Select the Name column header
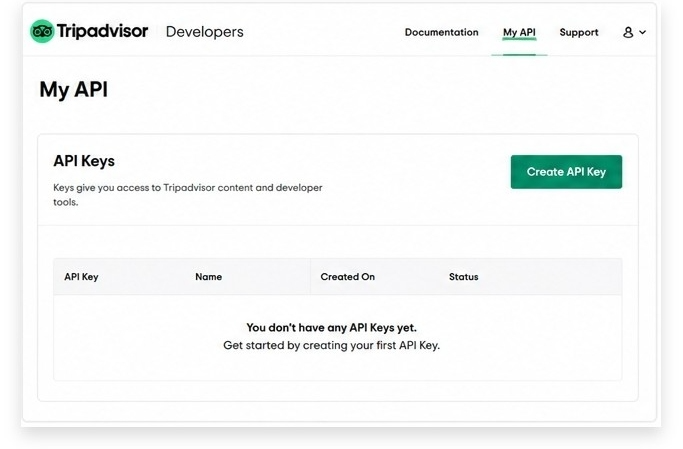Image resolution: width=683 pixels, height=449 pixels. [208, 277]
